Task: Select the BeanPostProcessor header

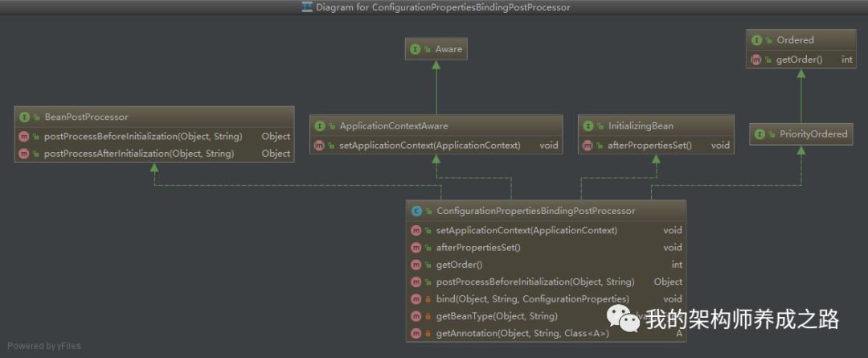Action: [x=154, y=117]
